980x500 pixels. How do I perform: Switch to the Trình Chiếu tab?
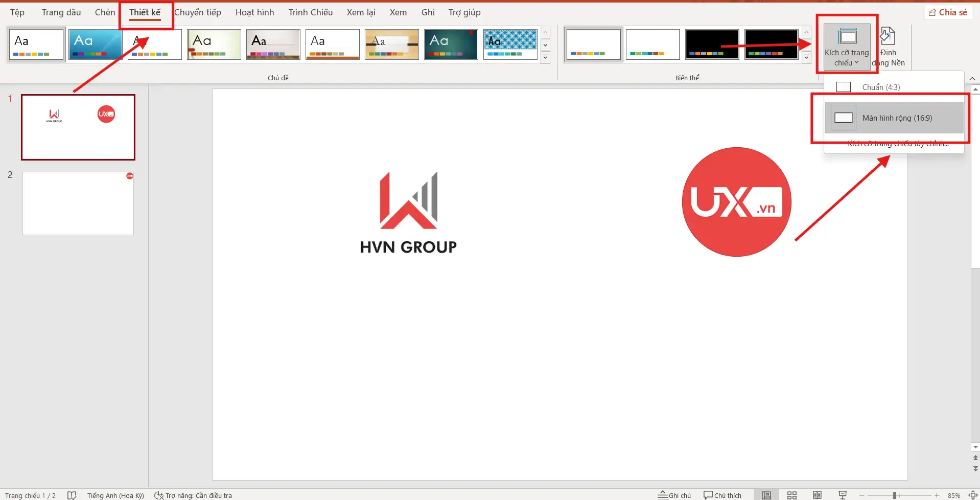click(310, 12)
